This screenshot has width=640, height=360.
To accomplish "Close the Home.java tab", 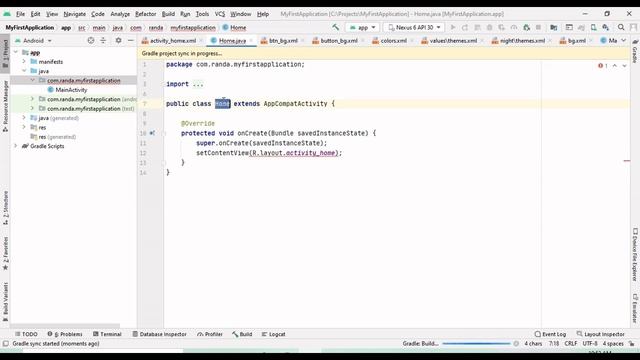I will pos(251,40).
